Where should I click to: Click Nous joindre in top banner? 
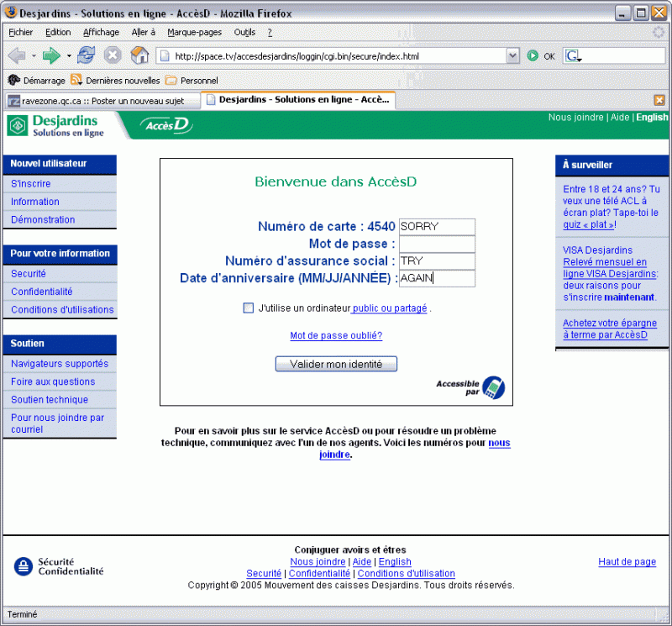575,117
